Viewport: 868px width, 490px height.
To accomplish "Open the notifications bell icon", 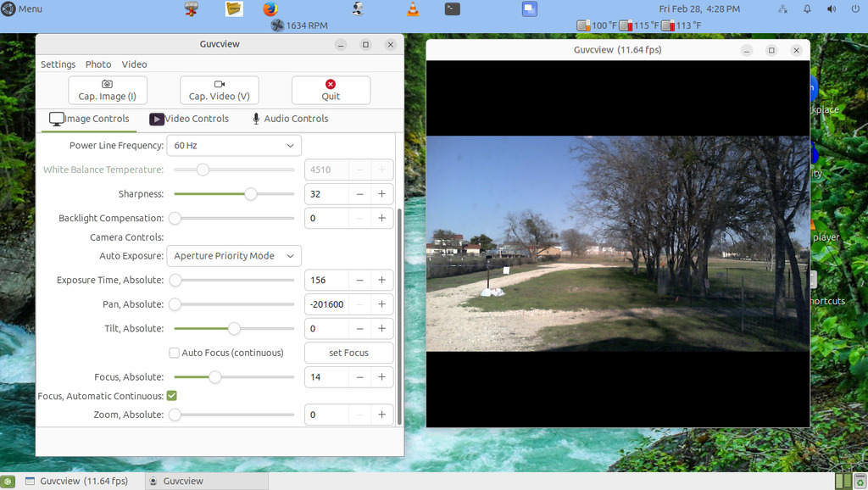I will pyautogui.click(x=807, y=9).
